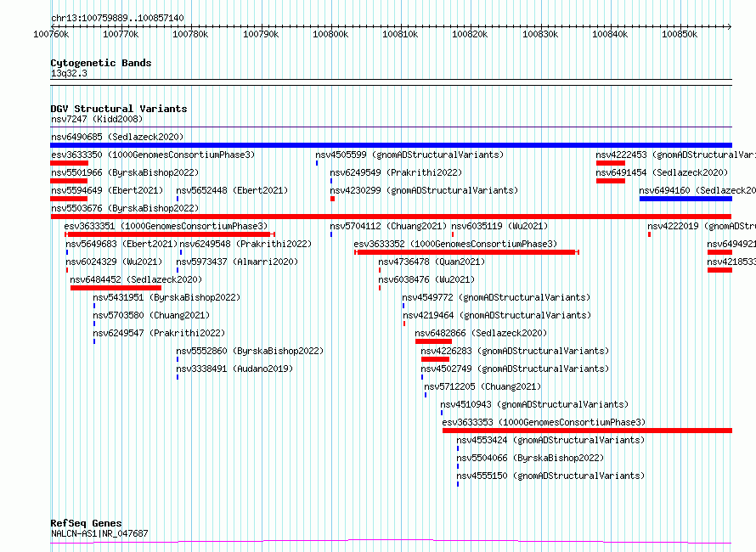Screen dimensions: 756x552
Task: Click esv3633351 1000Genomes variant label
Action: [166, 226]
